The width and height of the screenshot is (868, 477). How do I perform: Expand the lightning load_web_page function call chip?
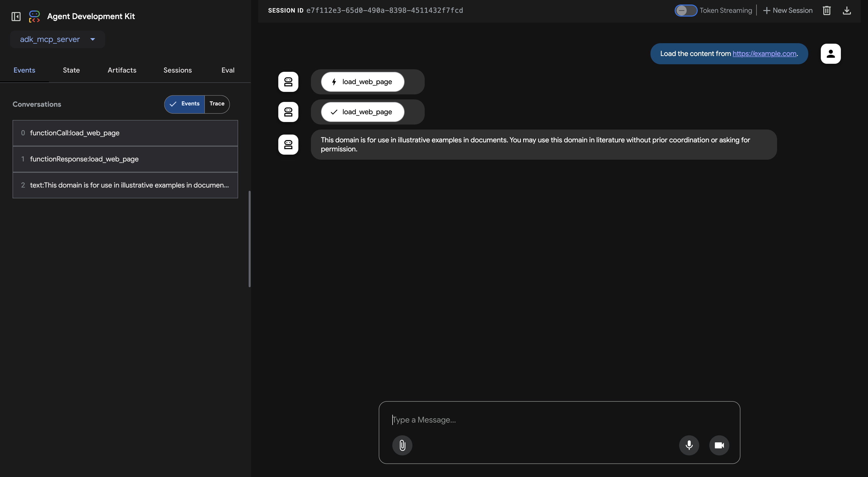click(x=362, y=82)
